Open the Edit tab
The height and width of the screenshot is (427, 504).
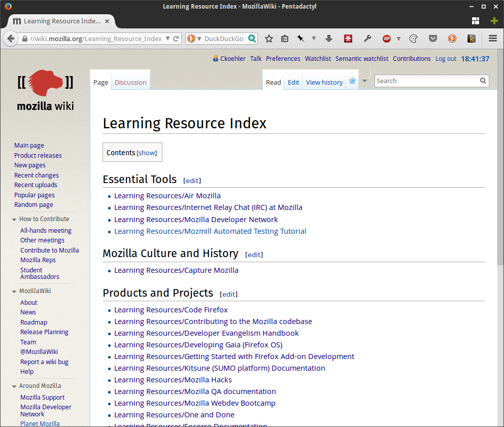point(293,83)
